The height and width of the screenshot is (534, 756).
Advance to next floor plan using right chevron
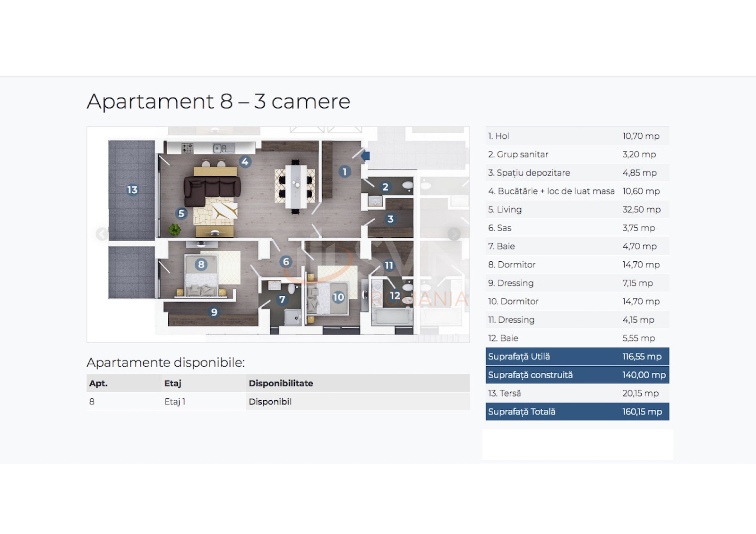455,233
